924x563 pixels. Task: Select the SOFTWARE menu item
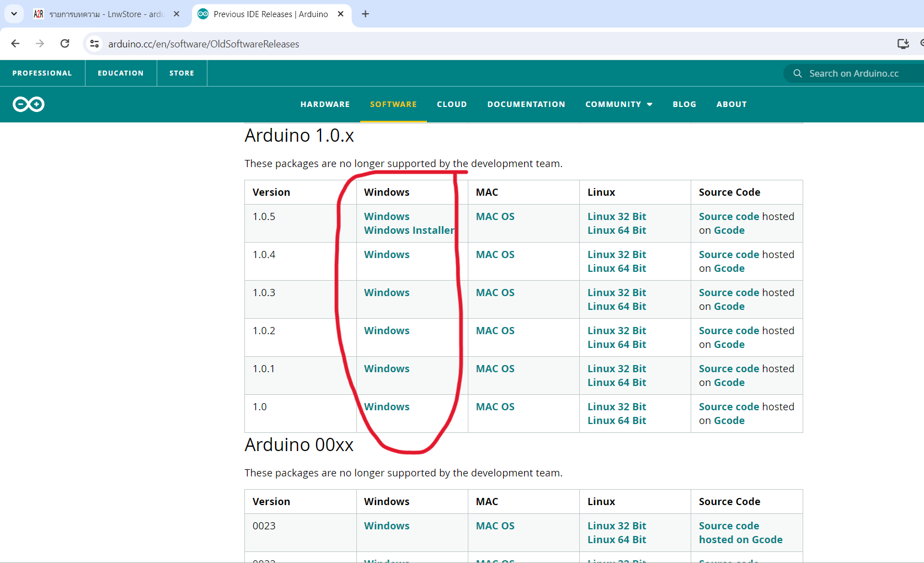coord(393,104)
